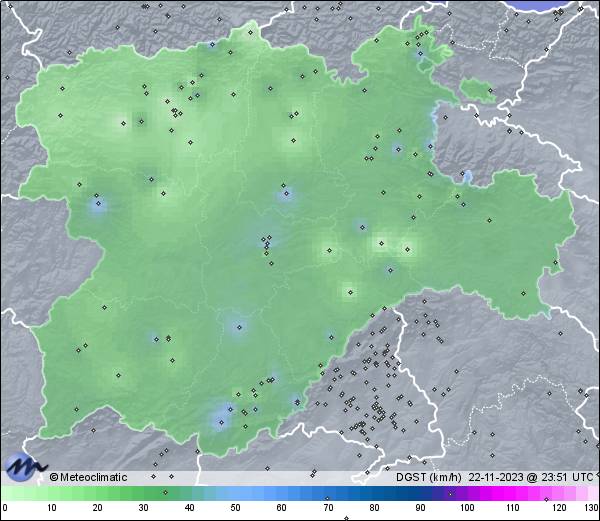Click the Meteoclimatic wave logo icon

click(24, 466)
